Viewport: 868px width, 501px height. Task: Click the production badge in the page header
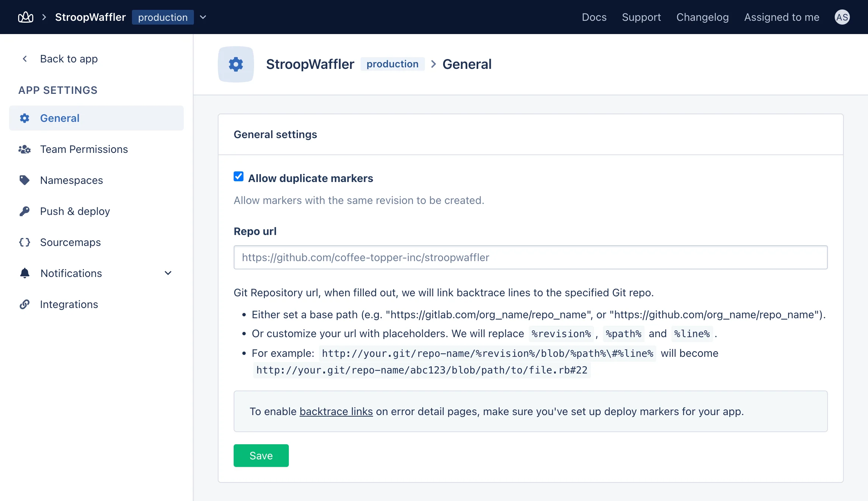[x=392, y=64]
